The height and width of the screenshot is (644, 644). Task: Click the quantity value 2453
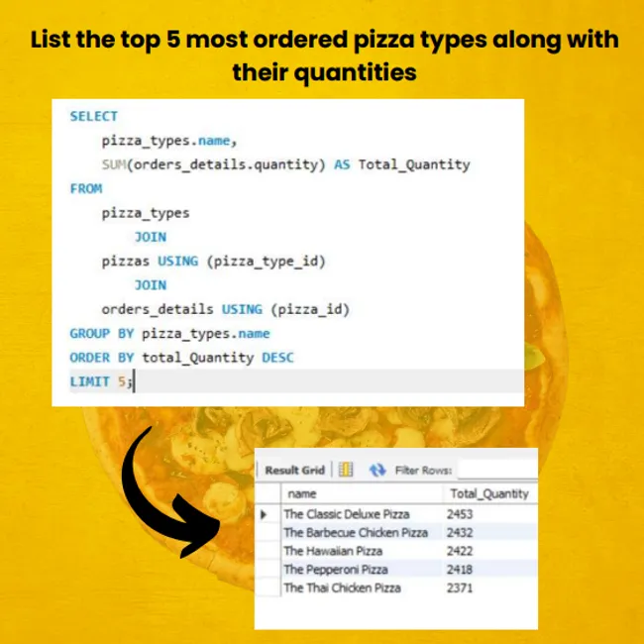[460, 514]
